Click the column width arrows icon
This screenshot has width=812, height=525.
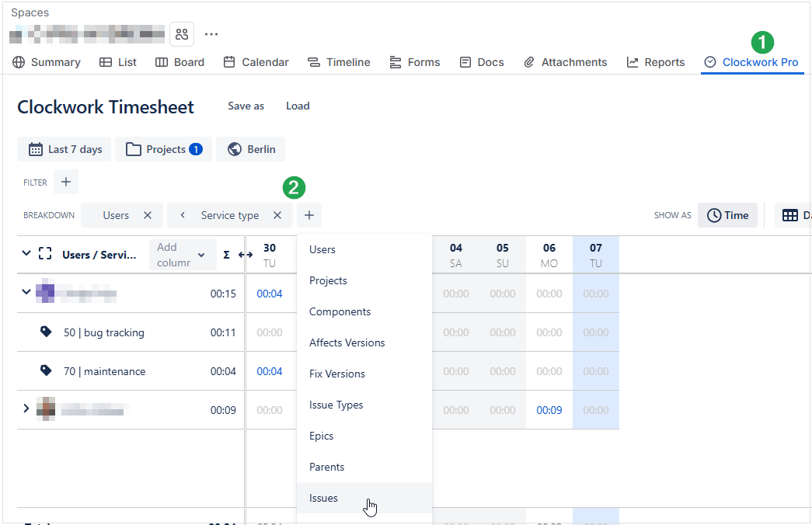pyautogui.click(x=245, y=255)
